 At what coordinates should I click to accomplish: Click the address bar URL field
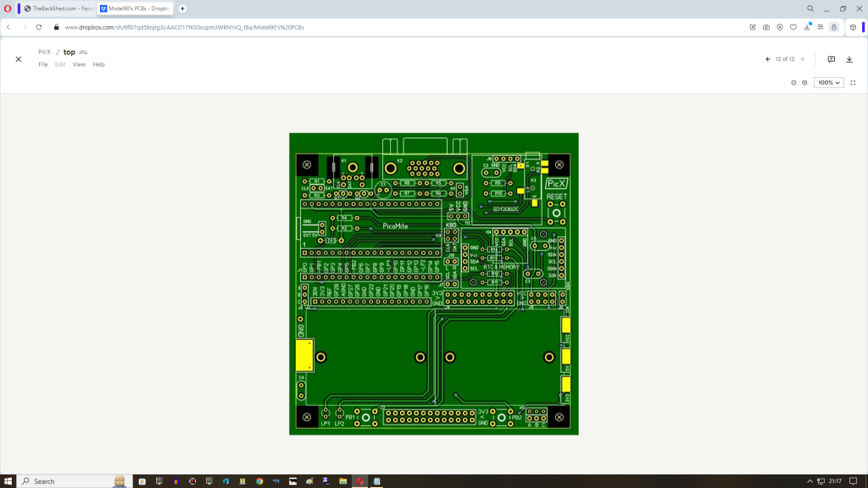tap(339, 27)
